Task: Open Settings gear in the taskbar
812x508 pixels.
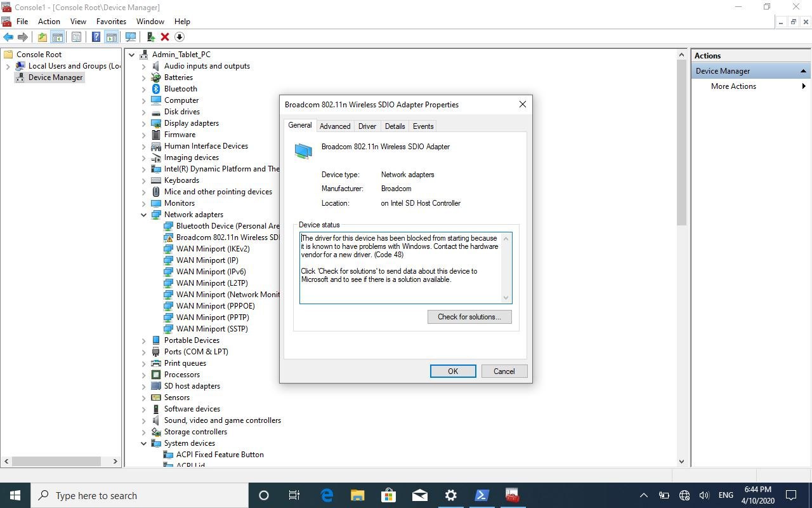Action: (x=450, y=495)
